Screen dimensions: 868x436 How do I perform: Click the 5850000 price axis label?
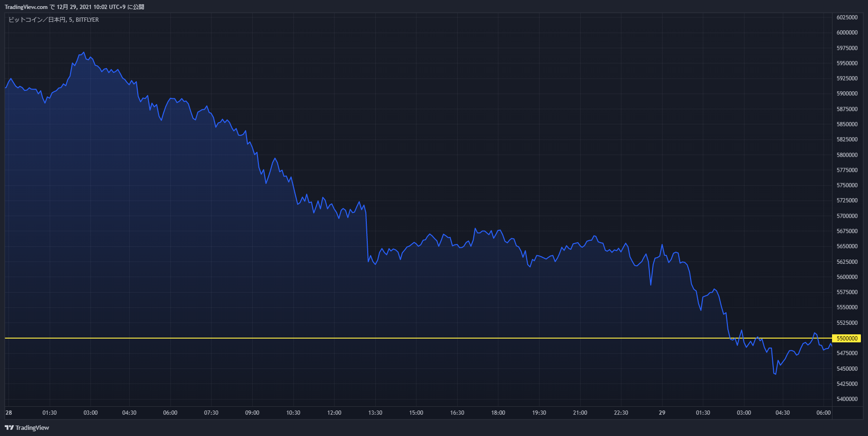[847, 124]
